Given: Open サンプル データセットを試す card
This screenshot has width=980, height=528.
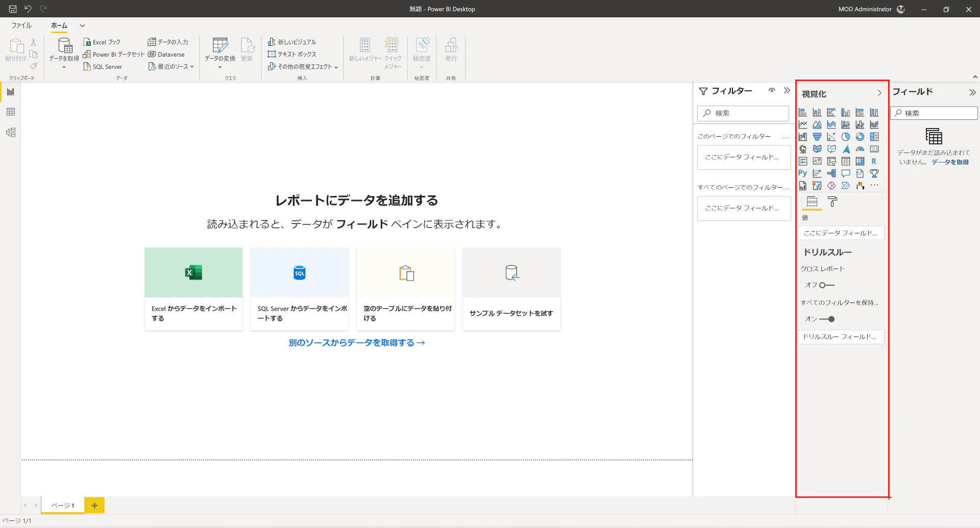Looking at the screenshot, I should click(x=511, y=289).
